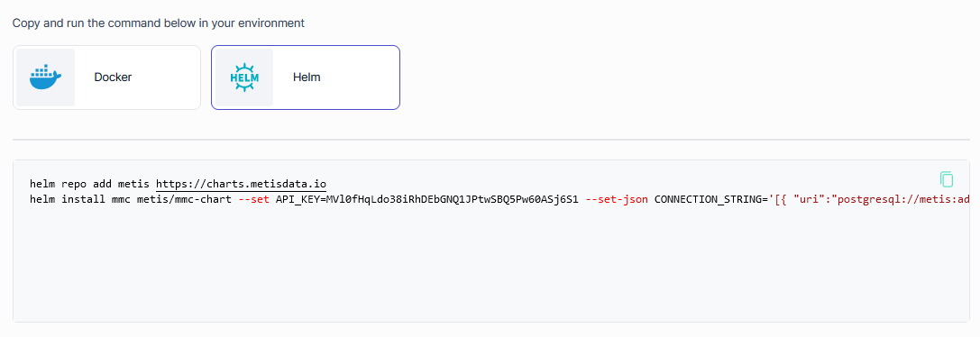This screenshot has width=980, height=337.
Task: Select the Docker option label
Action: pos(113,77)
